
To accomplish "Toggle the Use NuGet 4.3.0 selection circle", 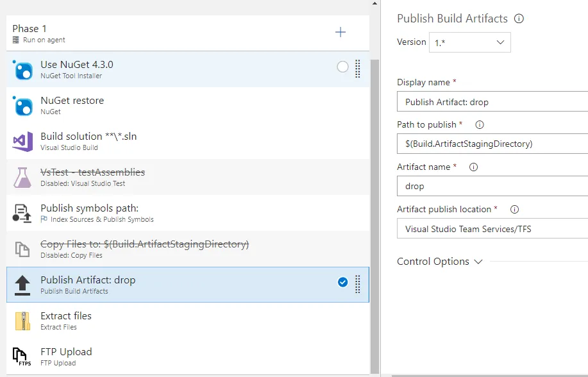I will coord(342,67).
